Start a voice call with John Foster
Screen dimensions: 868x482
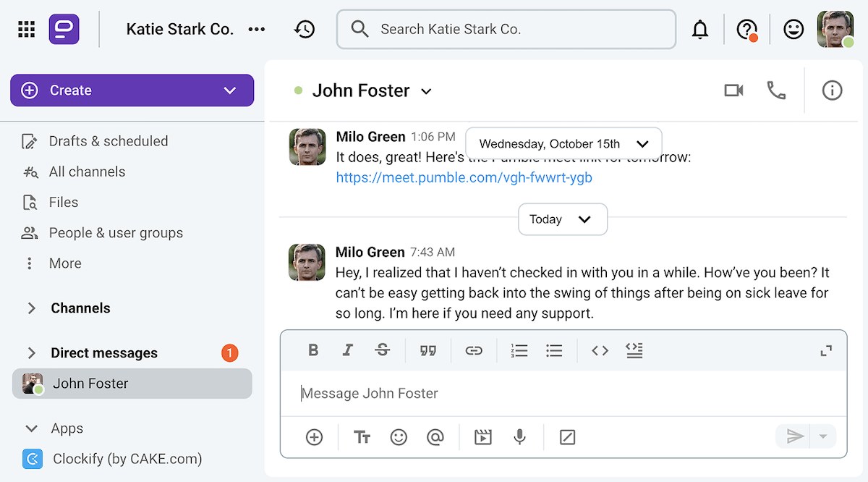776,90
